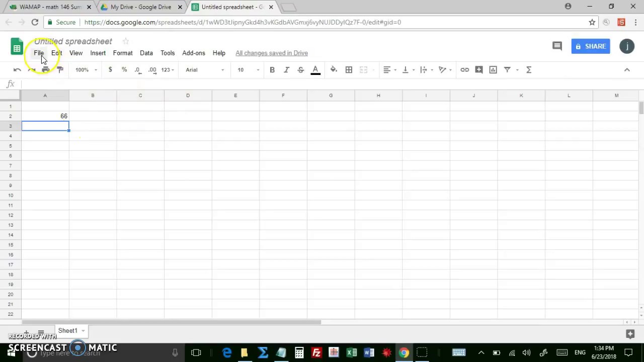Open the 123 number format dropdown

coord(168,70)
